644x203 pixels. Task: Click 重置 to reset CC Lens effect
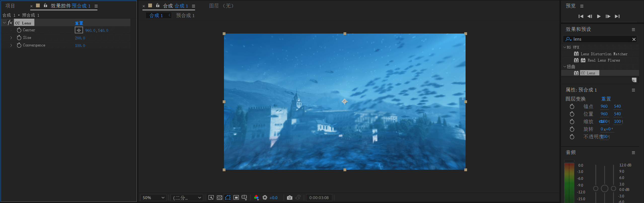click(x=79, y=23)
